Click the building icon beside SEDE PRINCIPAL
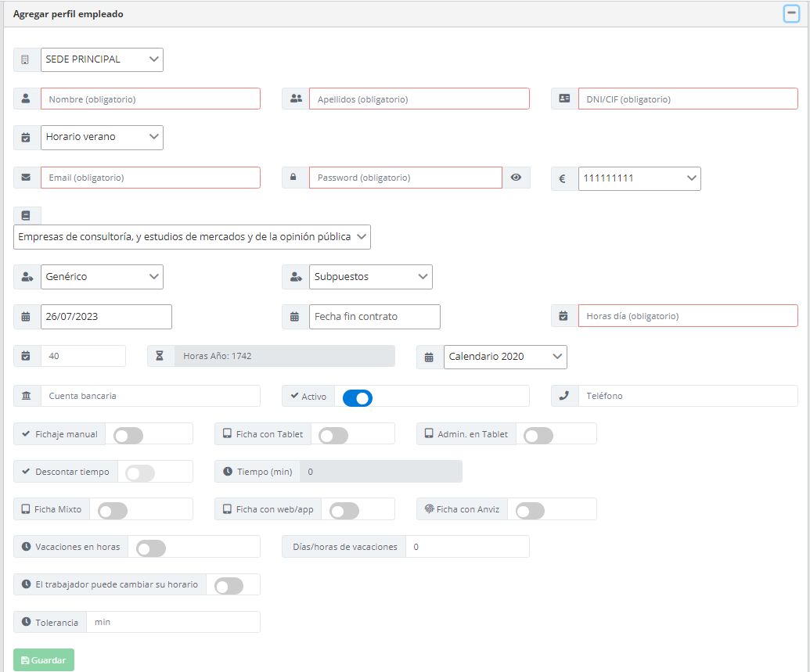 click(x=27, y=60)
